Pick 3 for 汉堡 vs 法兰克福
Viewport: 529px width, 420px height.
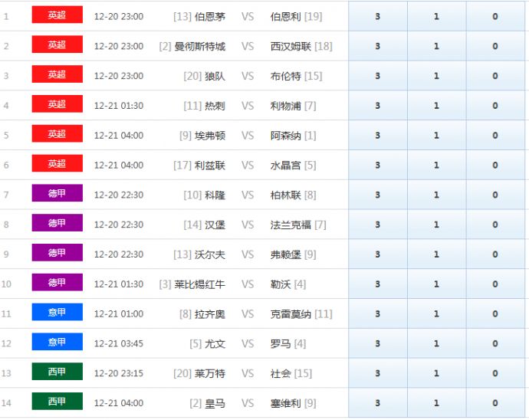click(378, 225)
